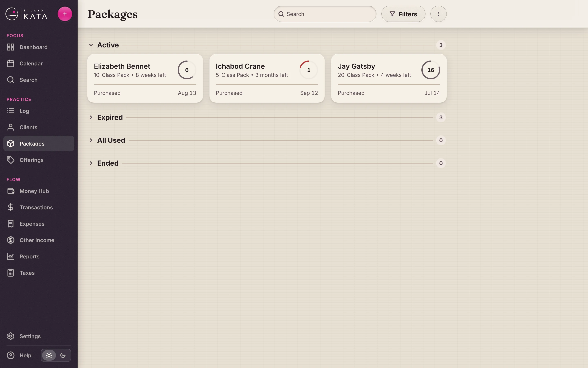Go to Money Hub page
The image size is (588, 368).
[x=39, y=191]
